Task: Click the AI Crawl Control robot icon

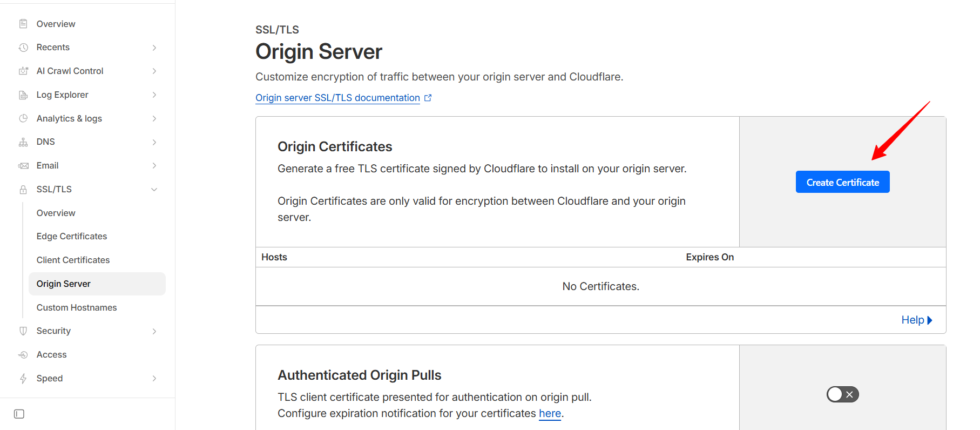Action: click(x=23, y=71)
